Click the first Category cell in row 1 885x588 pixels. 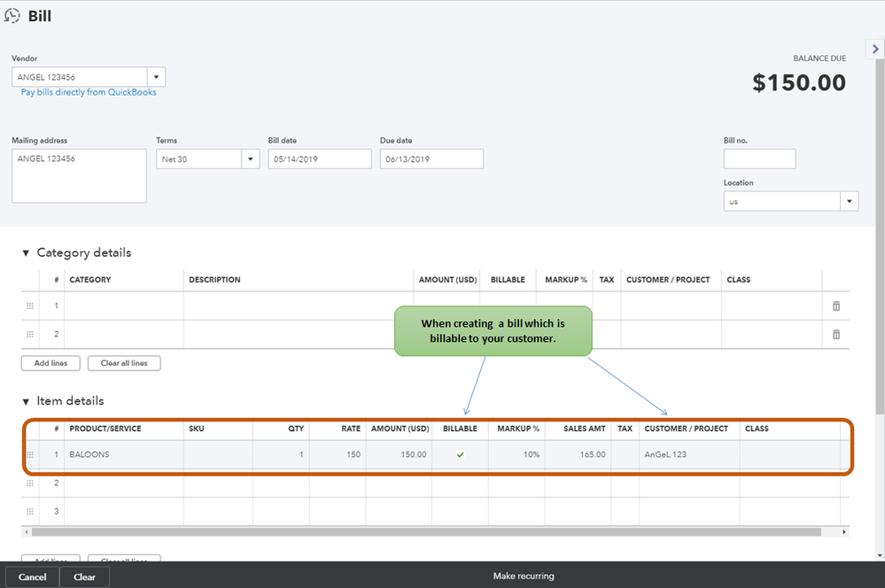pyautogui.click(x=124, y=306)
